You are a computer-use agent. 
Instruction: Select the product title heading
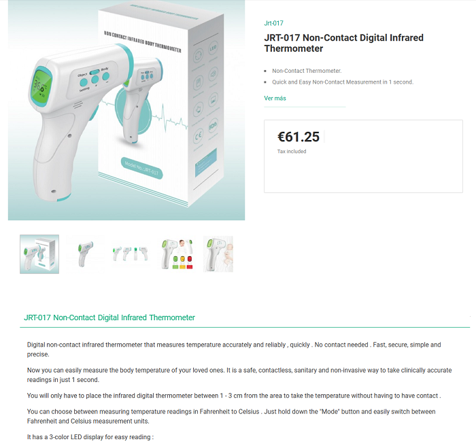coord(343,43)
